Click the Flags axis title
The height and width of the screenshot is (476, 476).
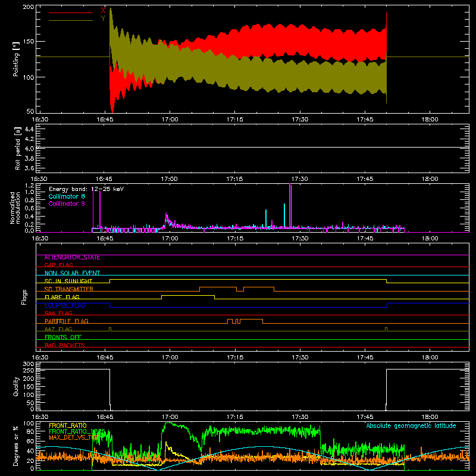coord(24,297)
